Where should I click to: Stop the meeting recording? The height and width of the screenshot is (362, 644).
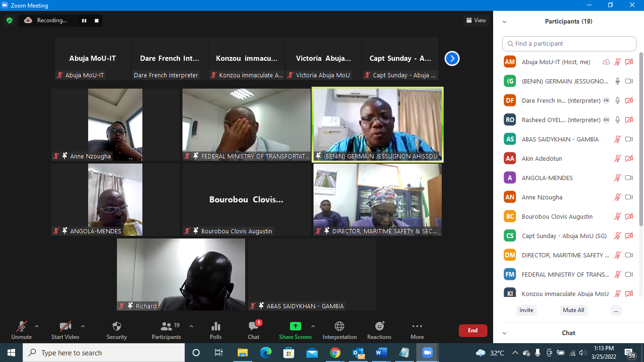click(x=97, y=21)
